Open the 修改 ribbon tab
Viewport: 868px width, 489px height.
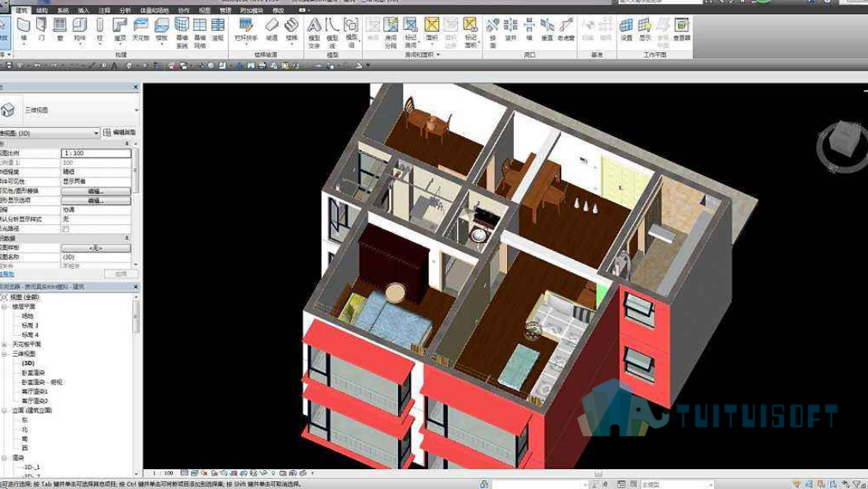(x=278, y=10)
